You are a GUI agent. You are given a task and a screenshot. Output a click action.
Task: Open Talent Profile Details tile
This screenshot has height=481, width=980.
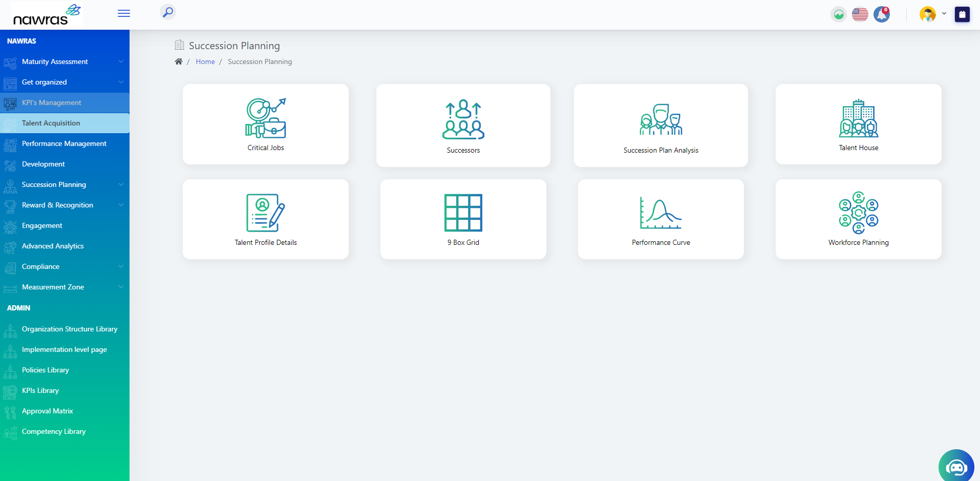pyautogui.click(x=265, y=219)
